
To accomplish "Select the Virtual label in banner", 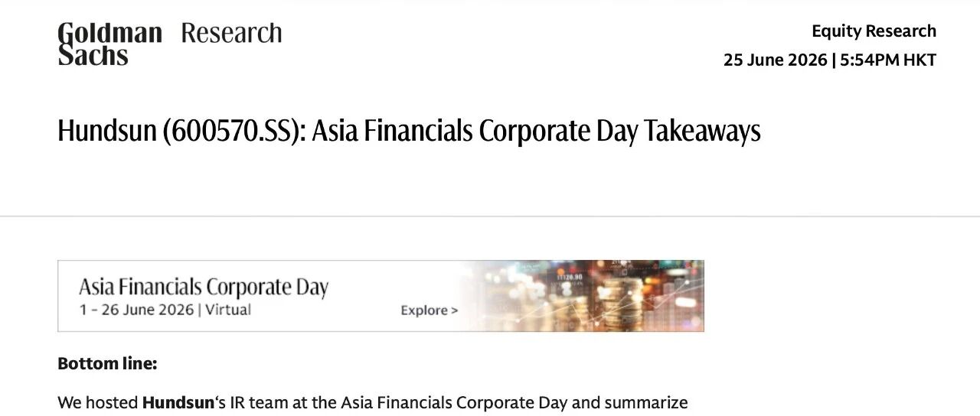I will click(x=228, y=310).
